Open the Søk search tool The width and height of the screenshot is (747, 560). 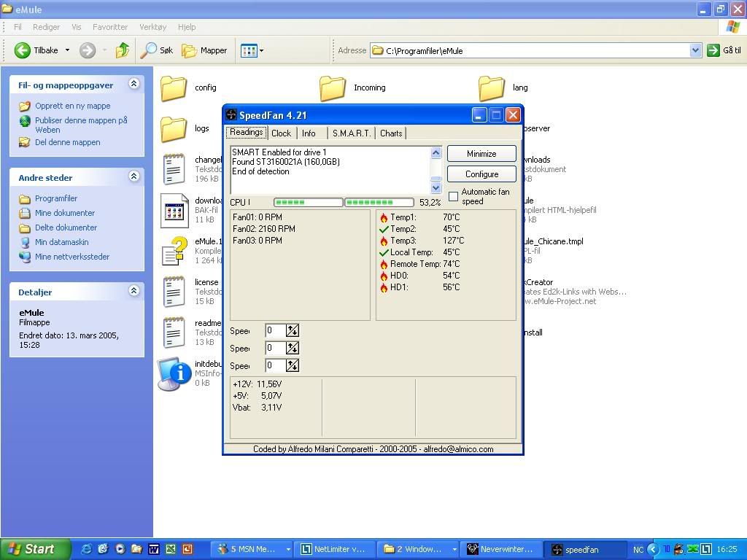click(156, 50)
